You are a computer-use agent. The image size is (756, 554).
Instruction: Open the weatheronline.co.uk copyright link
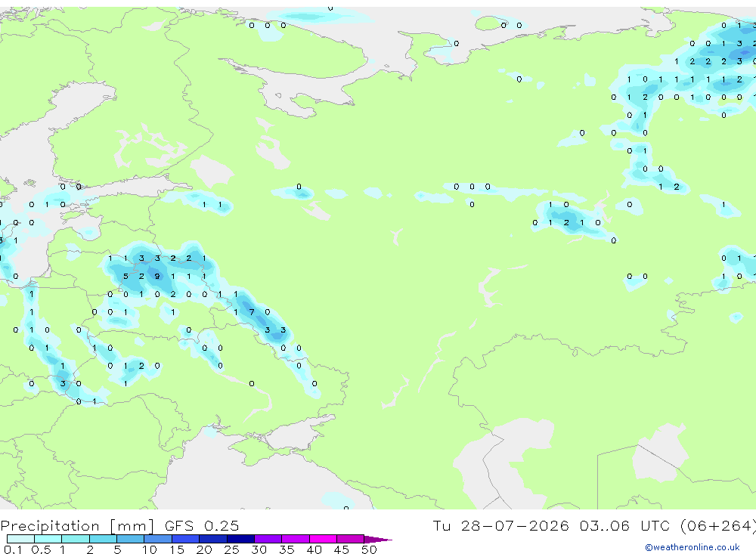pyautogui.click(x=692, y=547)
